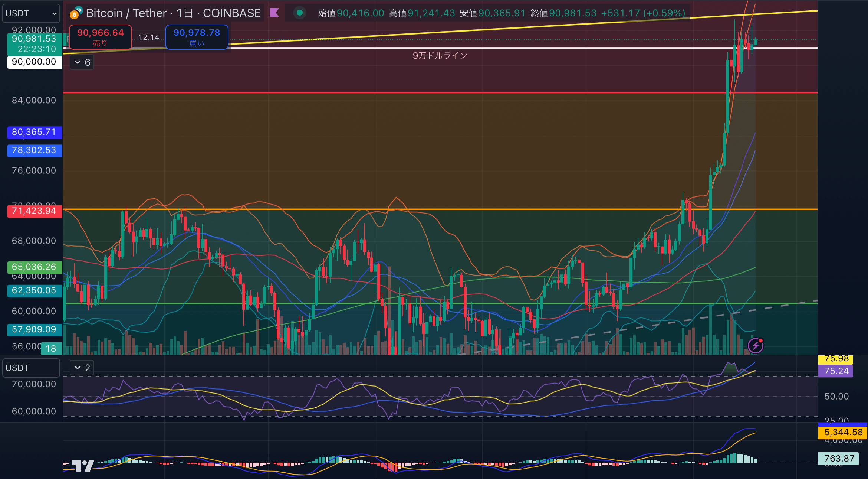The image size is (868, 479).
Task: Click the 763.87 histogram value label
Action: point(839,459)
